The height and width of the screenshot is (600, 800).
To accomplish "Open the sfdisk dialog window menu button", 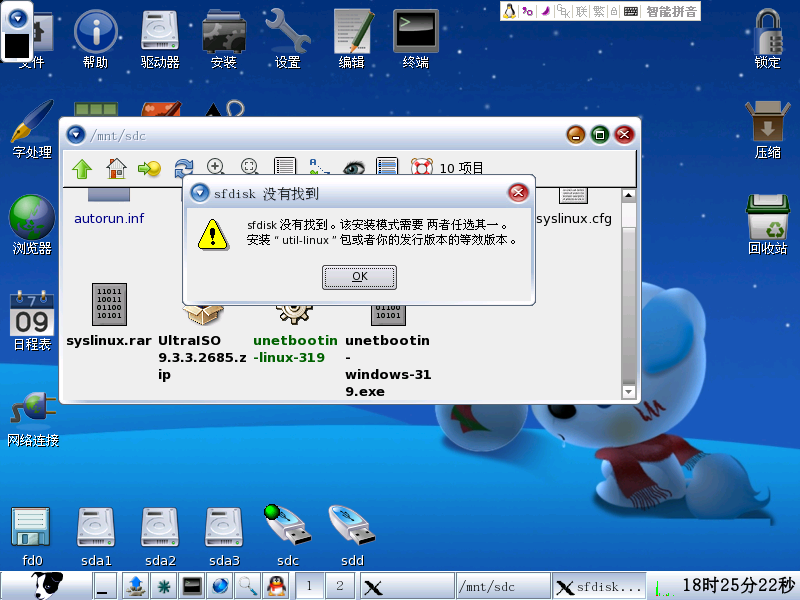I will [x=199, y=193].
